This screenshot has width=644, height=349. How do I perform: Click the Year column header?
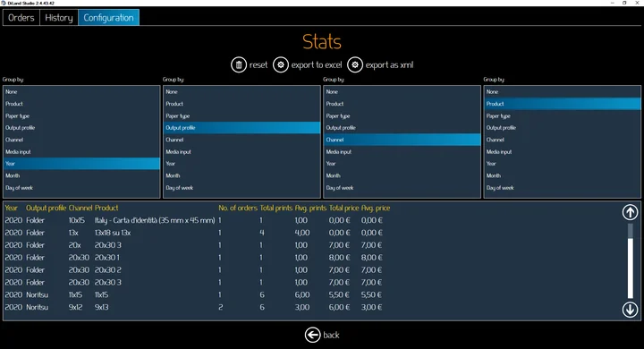11,208
